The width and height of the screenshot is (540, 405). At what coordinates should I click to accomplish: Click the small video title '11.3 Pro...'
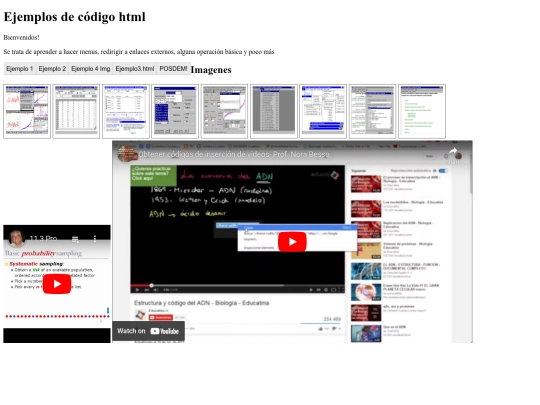(x=43, y=238)
